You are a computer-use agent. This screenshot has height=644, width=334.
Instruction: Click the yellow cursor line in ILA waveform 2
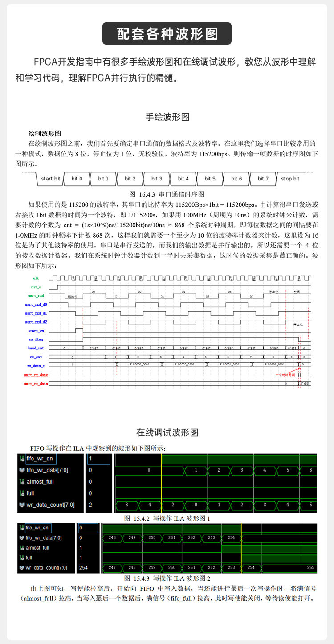point(241,548)
